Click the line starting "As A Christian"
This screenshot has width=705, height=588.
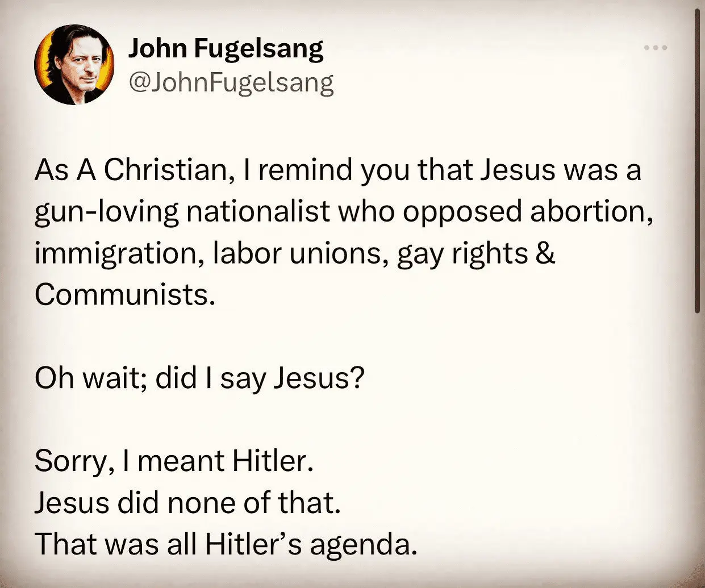point(337,169)
